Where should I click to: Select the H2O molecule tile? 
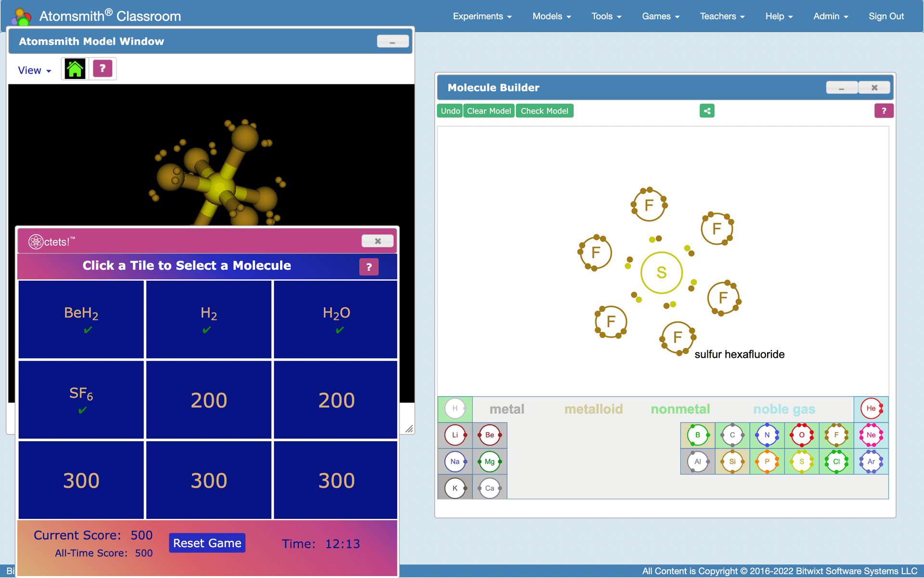(x=335, y=319)
